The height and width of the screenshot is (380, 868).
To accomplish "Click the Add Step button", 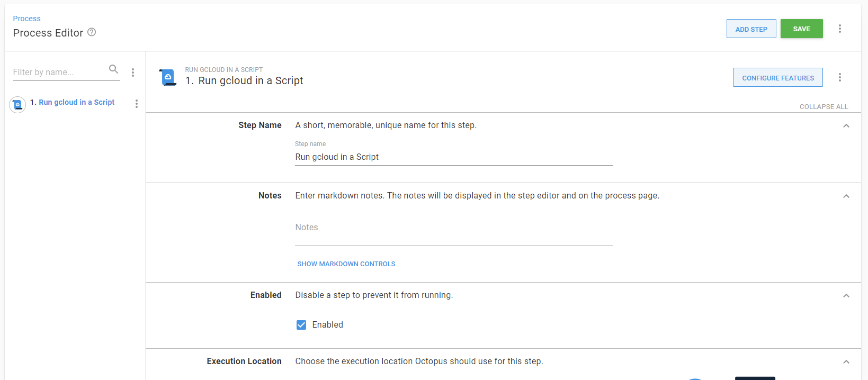I will [751, 29].
